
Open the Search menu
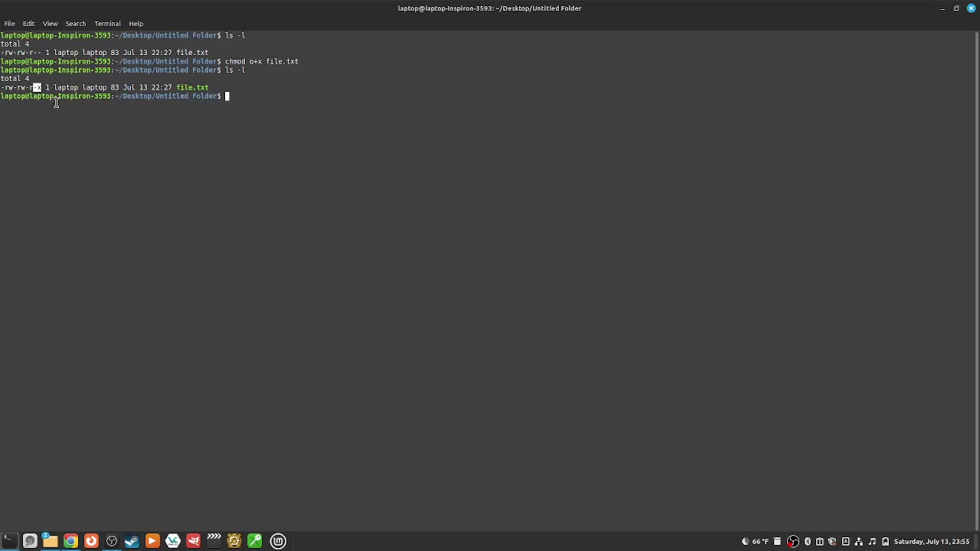(75, 24)
